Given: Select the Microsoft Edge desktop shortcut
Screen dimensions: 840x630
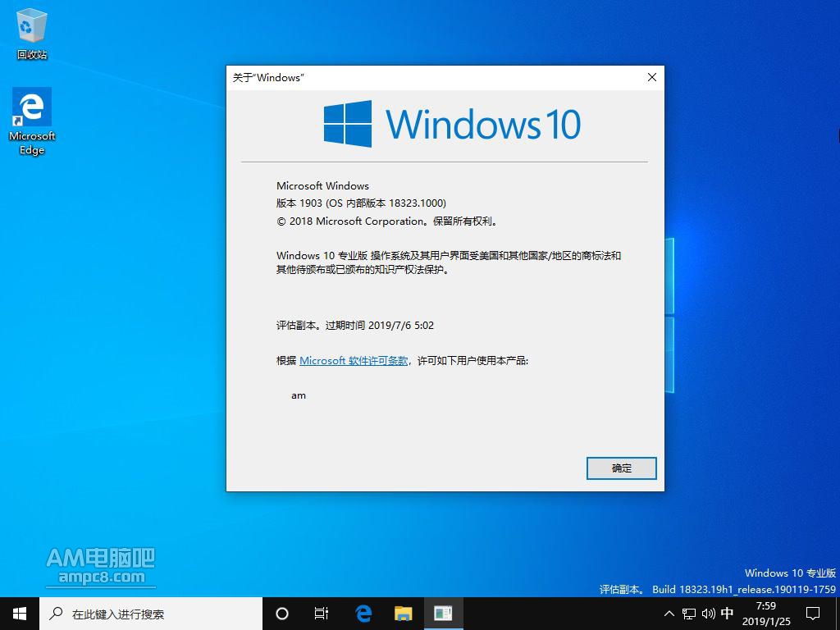Looking at the screenshot, I should coord(32,121).
